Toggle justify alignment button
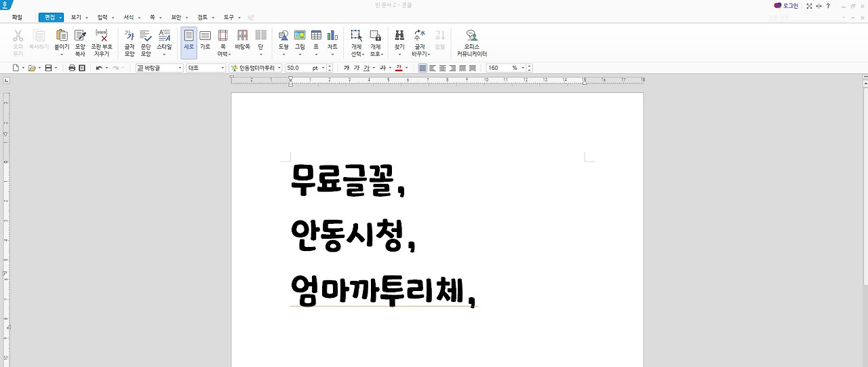Viewport: 868px width, 367px height. click(422, 68)
